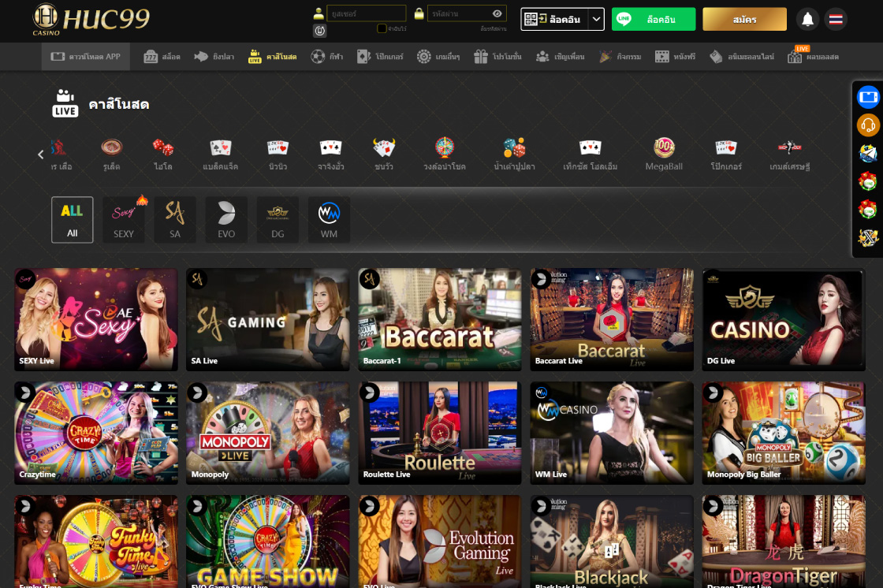
Task: Select the Niu Niu (นิวนิว) game type
Action: coord(278,154)
